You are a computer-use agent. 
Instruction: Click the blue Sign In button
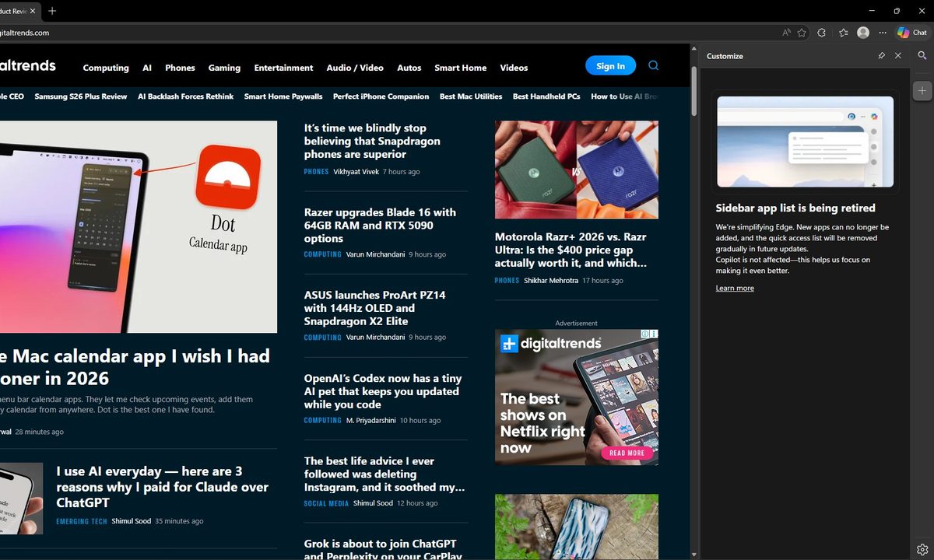610,66
